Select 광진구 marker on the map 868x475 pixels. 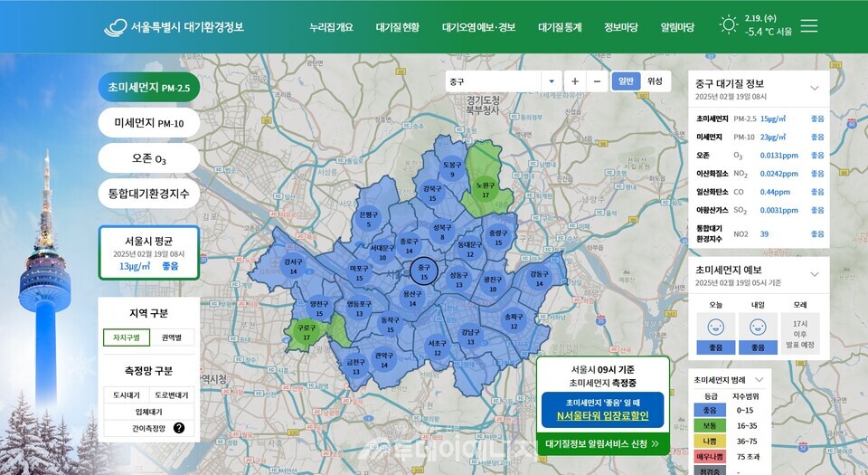[x=493, y=284]
